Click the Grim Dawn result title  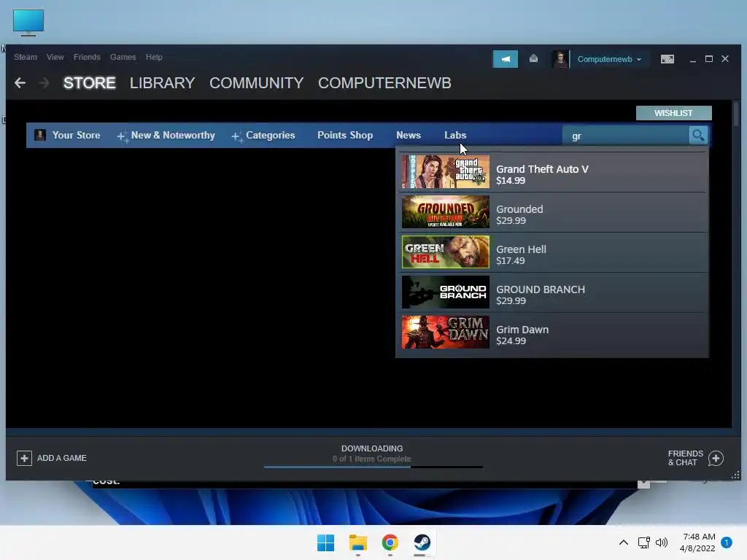tap(522, 330)
